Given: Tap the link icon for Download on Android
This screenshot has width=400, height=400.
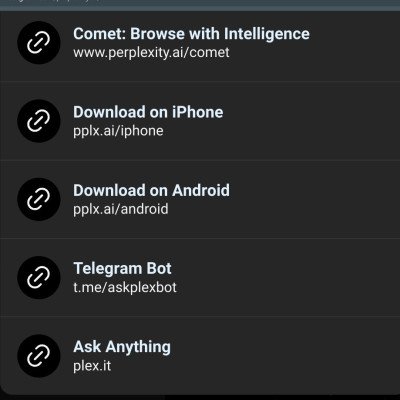Looking at the screenshot, I should pyautogui.click(x=39, y=199).
